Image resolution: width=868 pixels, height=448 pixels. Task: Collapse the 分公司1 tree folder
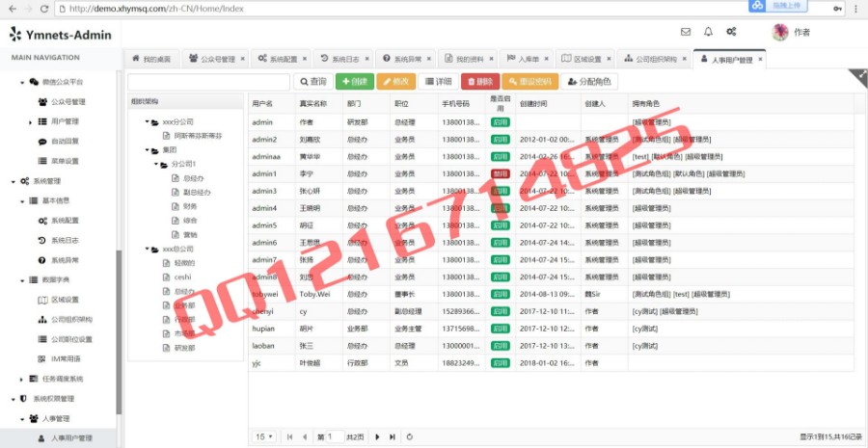point(156,164)
